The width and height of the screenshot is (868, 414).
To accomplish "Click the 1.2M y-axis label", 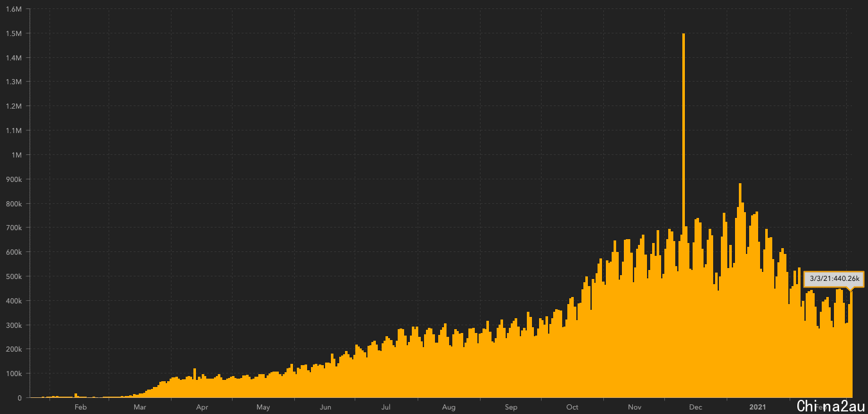I will click(14, 107).
